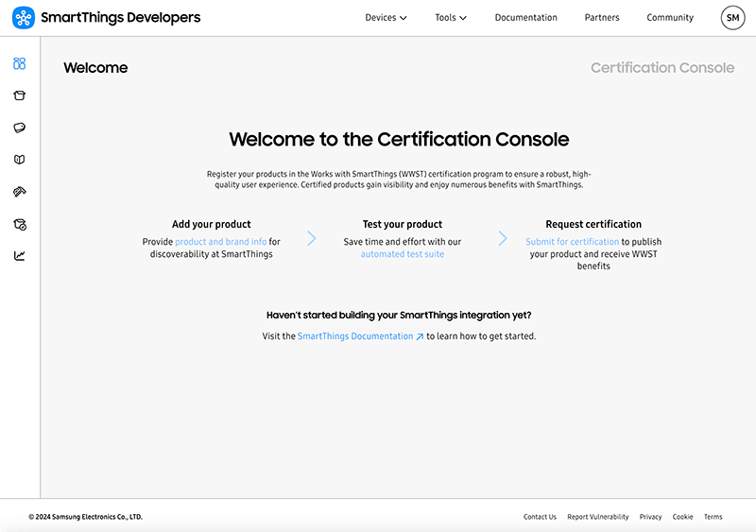Click the Submit for certification link
Viewport: 756px width, 532px height.
click(x=573, y=242)
